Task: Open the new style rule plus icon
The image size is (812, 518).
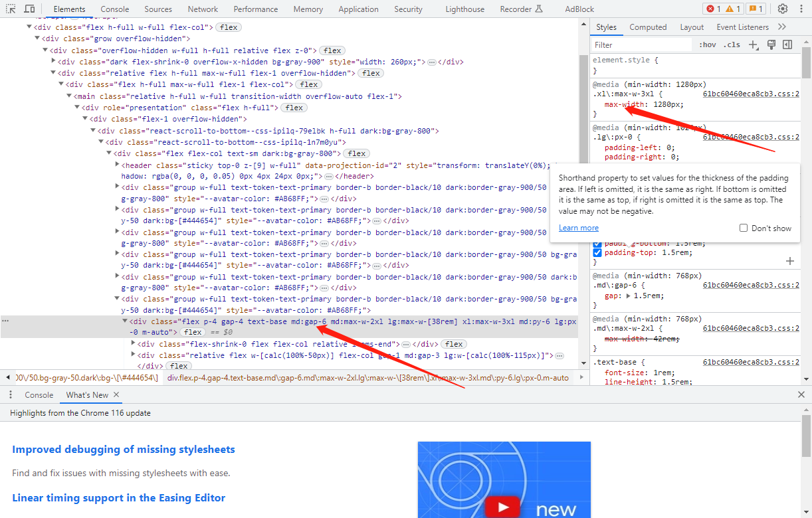Action: point(752,44)
